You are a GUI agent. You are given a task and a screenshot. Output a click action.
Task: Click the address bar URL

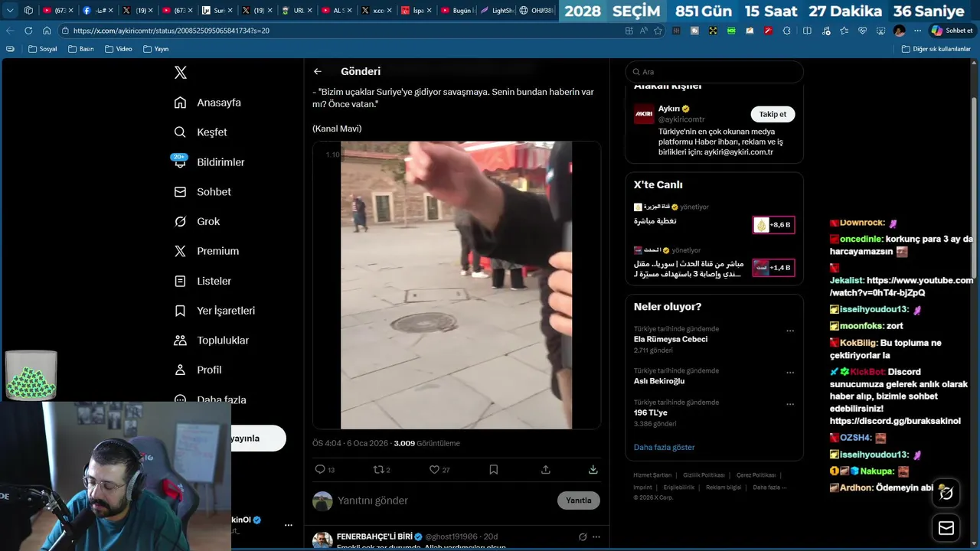click(171, 31)
